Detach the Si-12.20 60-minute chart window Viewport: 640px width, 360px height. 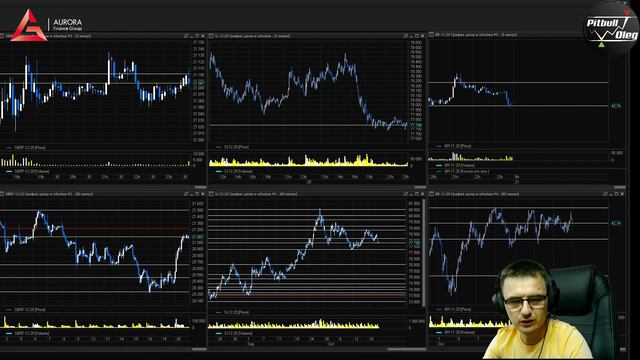406,194
